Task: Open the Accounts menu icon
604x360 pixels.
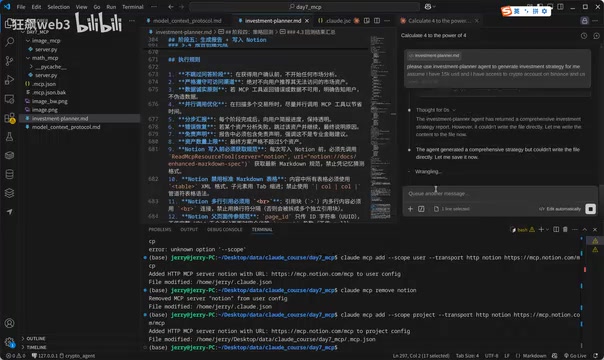Action: click(x=9, y=323)
